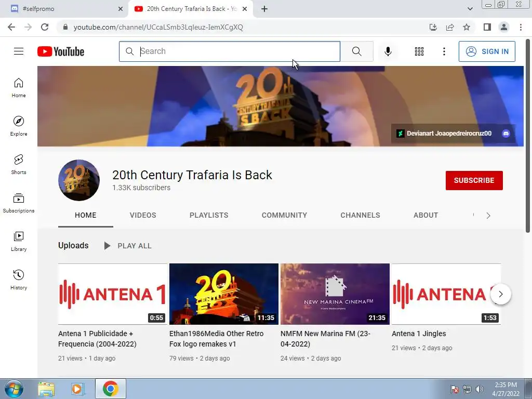Close the 20th Century Trafaria YouTube tab
532x399 pixels.
pyautogui.click(x=245, y=9)
